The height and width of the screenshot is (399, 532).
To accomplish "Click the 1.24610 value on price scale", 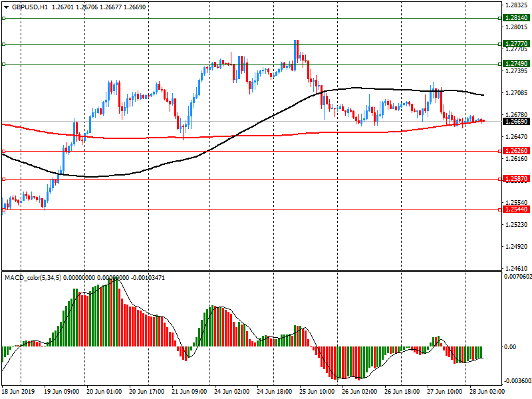I will pyautogui.click(x=517, y=269).
